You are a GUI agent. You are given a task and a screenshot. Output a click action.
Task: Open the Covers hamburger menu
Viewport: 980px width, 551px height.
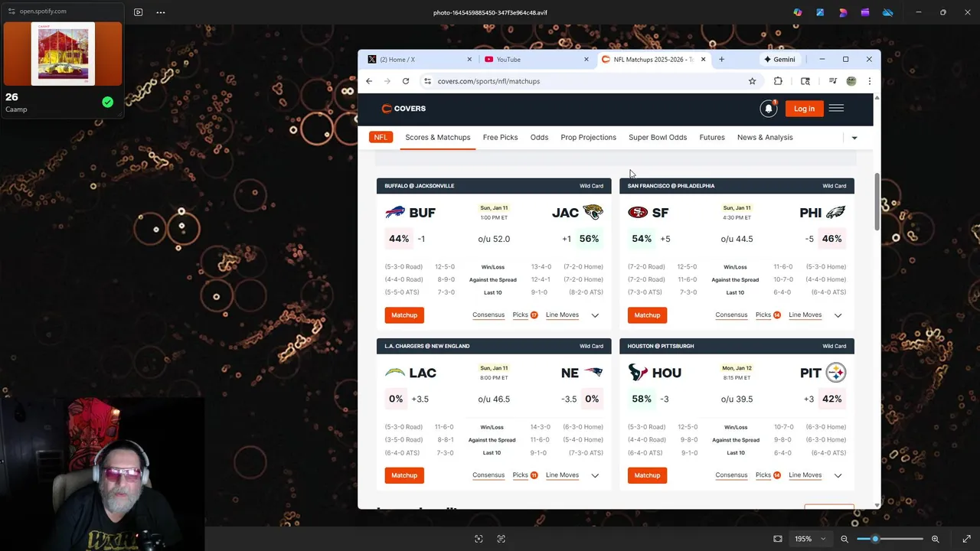836,109
